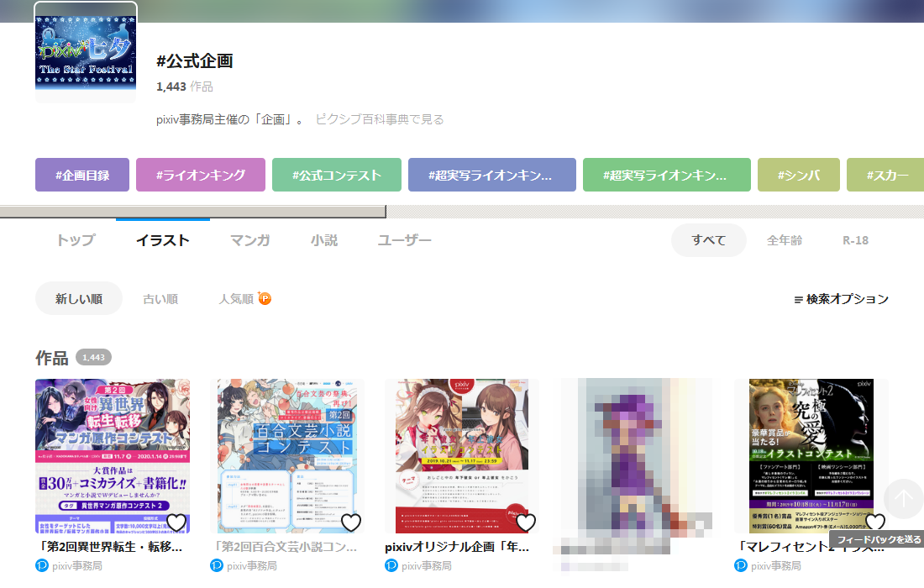Select the #公式コンテスト tag chip

(337, 175)
